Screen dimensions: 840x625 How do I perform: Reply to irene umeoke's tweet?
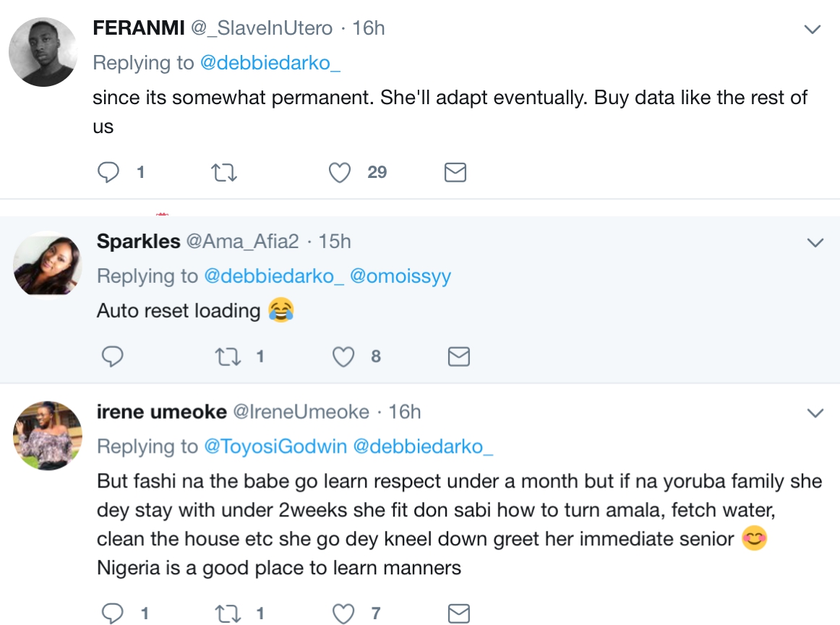click(112, 613)
